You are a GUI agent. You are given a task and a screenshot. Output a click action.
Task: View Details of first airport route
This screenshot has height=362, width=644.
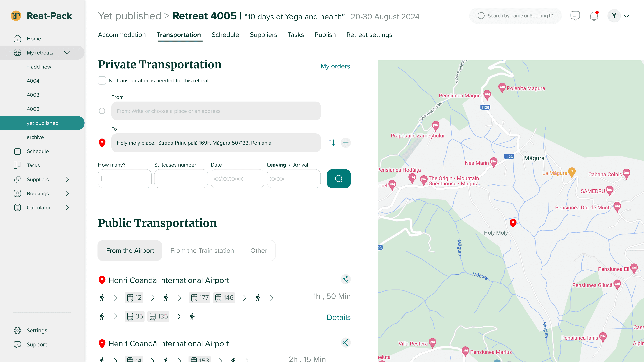(339, 317)
